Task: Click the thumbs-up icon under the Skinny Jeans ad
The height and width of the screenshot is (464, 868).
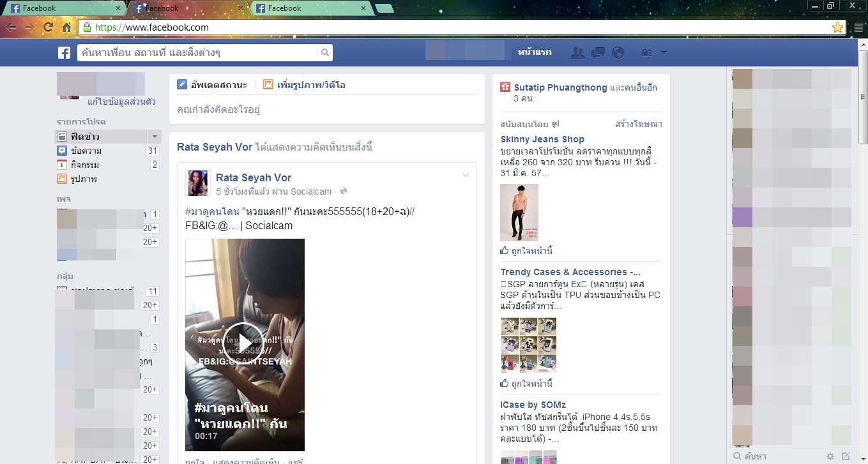Action: (505, 251)
